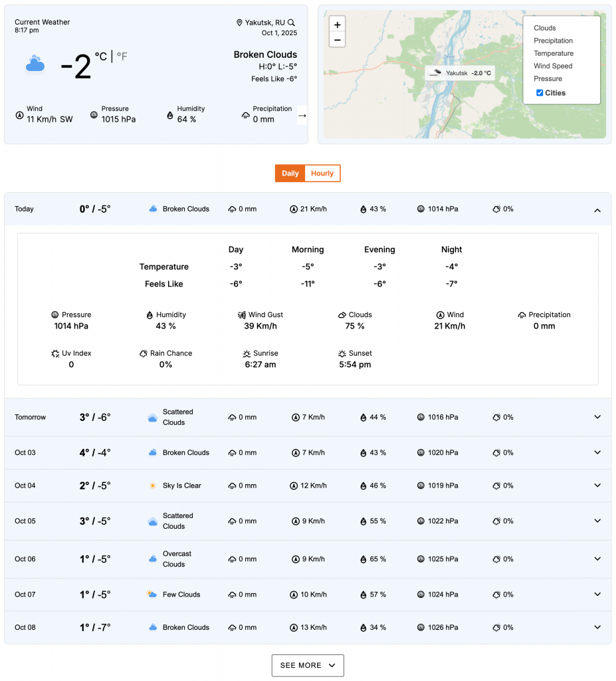Open the See More dropdown
This screenshot has width=616, height=681.
pyautogui.click(x=308, y=665)
